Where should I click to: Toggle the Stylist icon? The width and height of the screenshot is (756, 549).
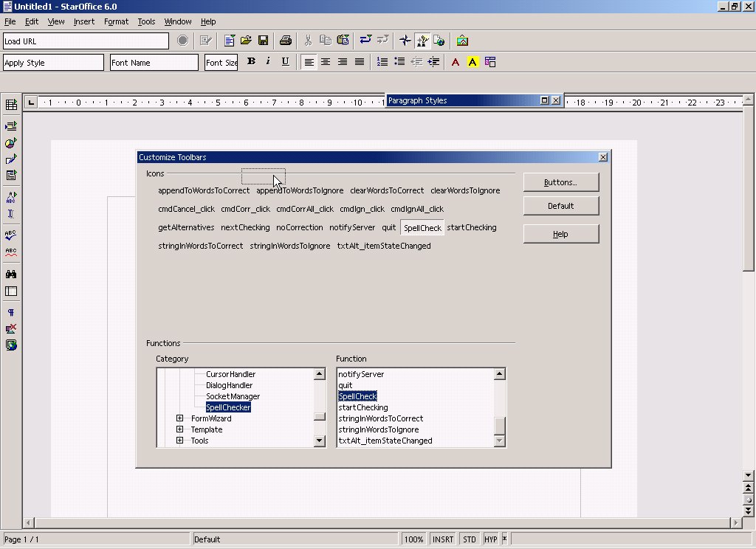point(422,41)
